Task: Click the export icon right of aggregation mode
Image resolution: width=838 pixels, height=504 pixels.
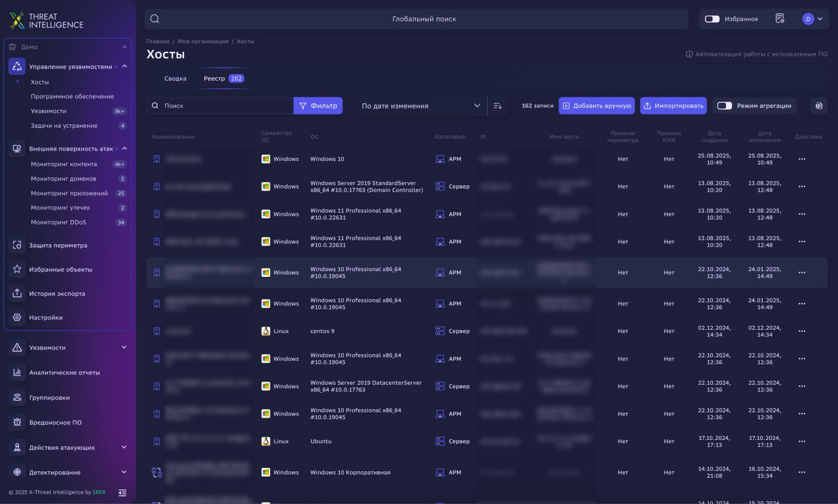Action: tap(819, 106)
